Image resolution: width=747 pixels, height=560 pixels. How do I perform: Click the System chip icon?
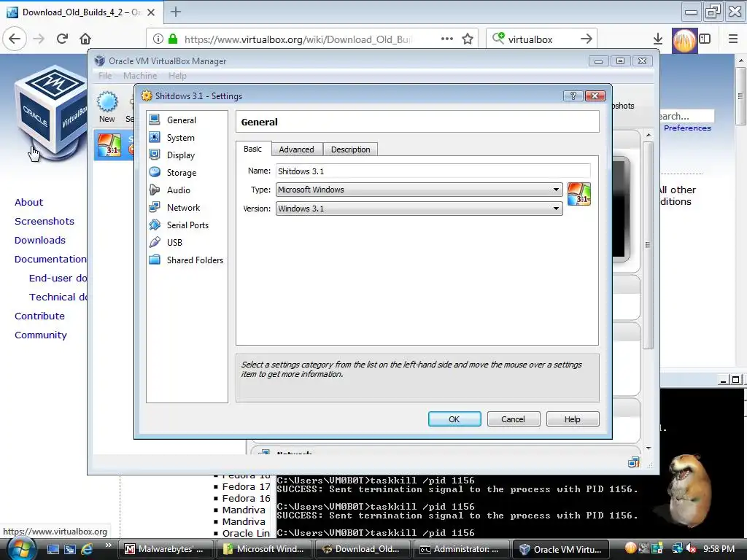click(x=155, y=137)
